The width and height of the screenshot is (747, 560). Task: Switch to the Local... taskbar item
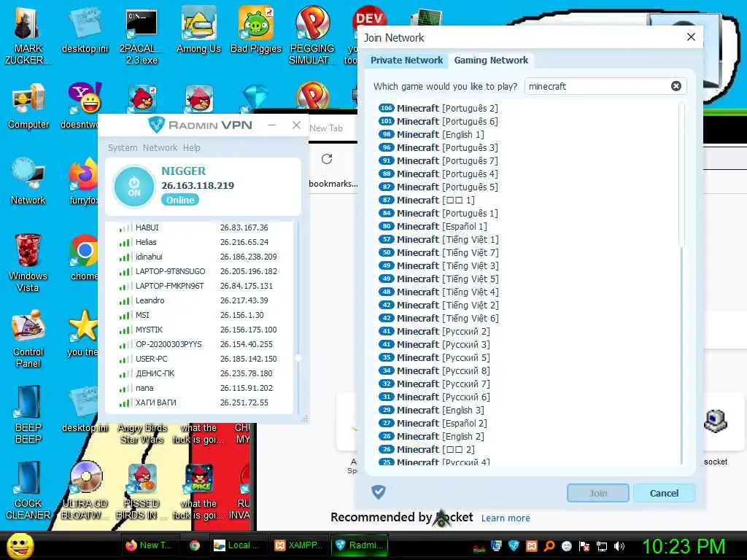point(239,545)
